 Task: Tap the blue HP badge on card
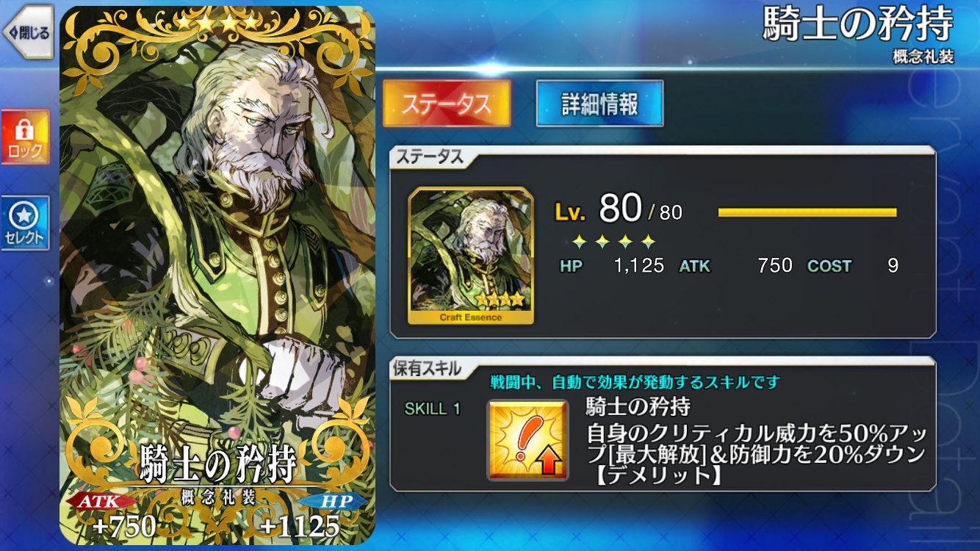335,501
